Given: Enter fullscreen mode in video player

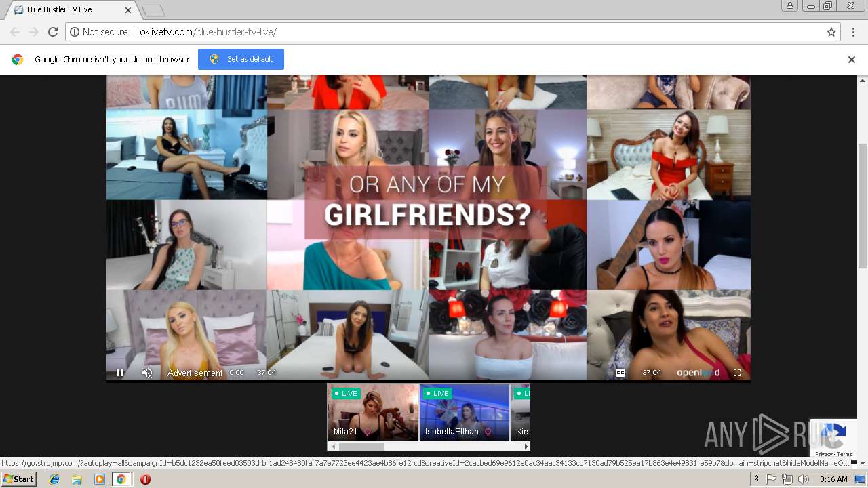Looking at the screenshot, I should tap(737, 373).
